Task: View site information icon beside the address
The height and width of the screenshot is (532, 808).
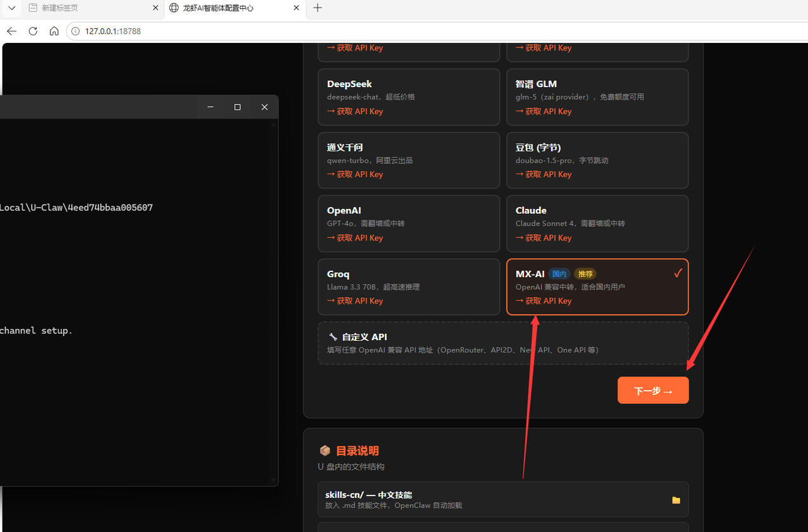Action: (75, 31)
